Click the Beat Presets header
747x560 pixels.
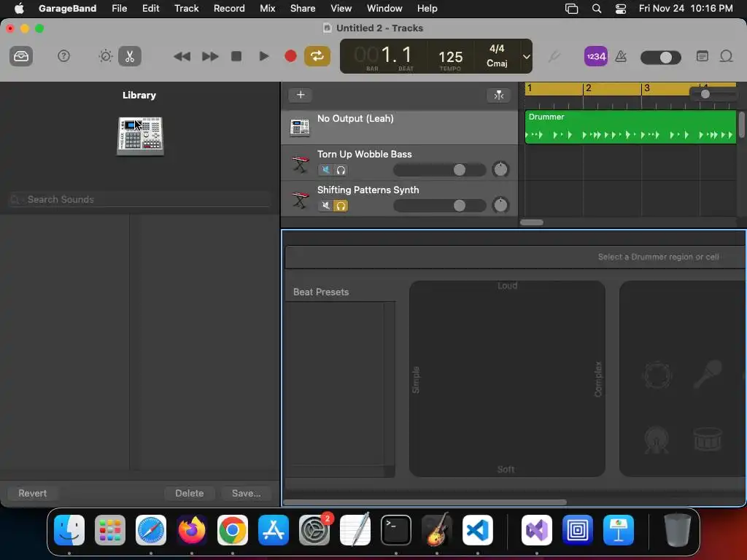click(x=321, y=292)
